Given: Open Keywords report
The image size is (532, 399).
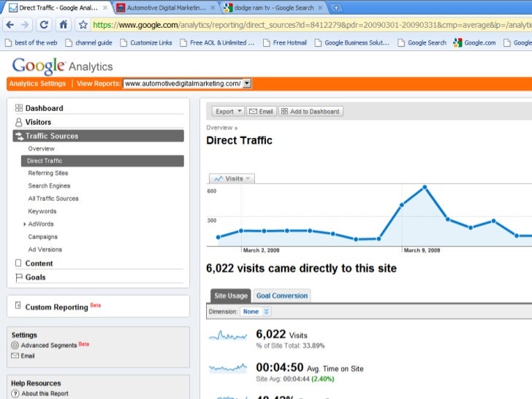Looking at the screenshot, I should 42,211.
